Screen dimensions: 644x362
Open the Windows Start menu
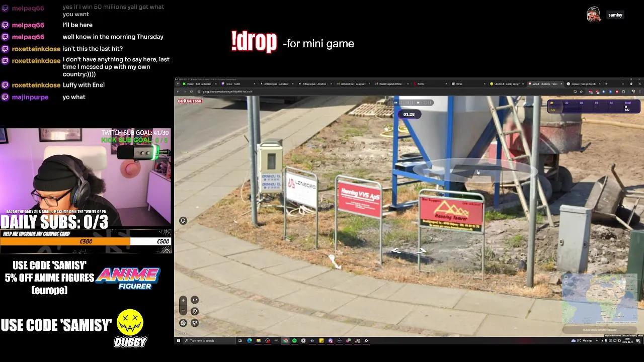[178, 341]
